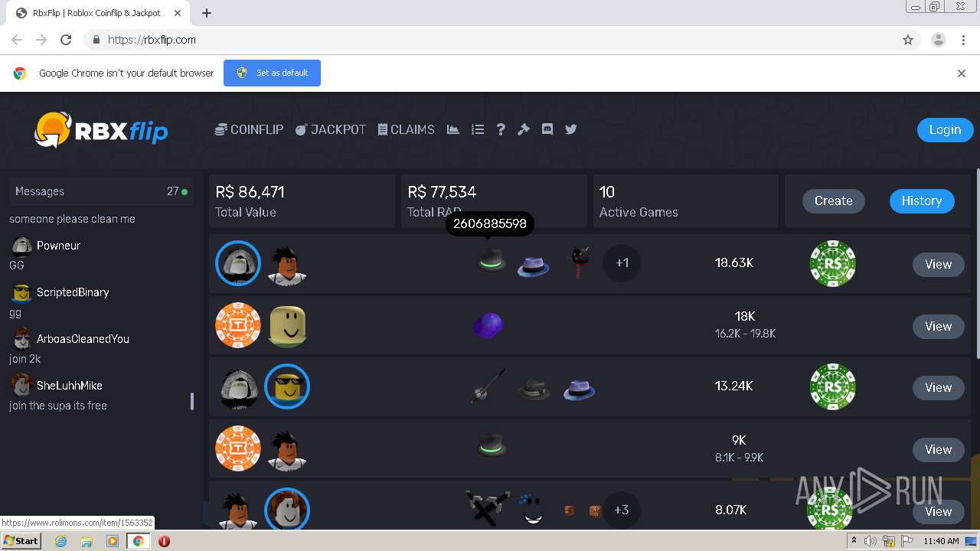Click the black cat item in 18.63K game
This screenshot has width=980, height=551.
(578, 262)
